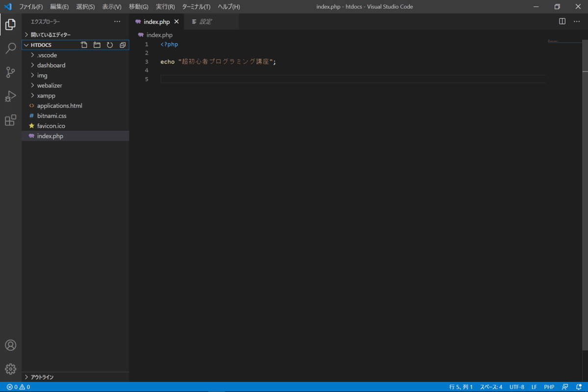Image resolution: width=588 pixels, height=392 pixels.
Task: Open the ファイル(F) menu
Action: click(x=31, y=7)
